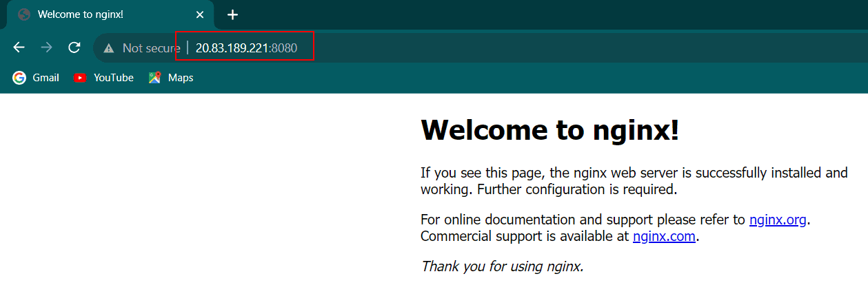868x285 pixels.
Task: Click the 8080 port in the URL
Action: tap(284, 48)
